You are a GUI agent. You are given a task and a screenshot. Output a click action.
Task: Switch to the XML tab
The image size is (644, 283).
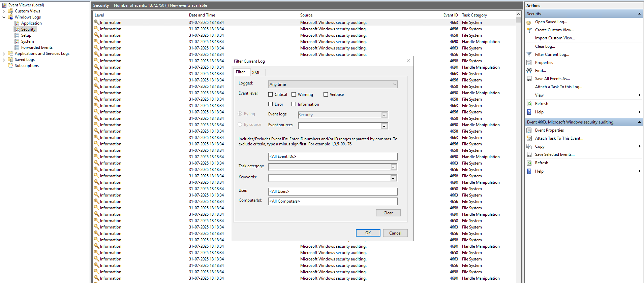pos(256,72)
